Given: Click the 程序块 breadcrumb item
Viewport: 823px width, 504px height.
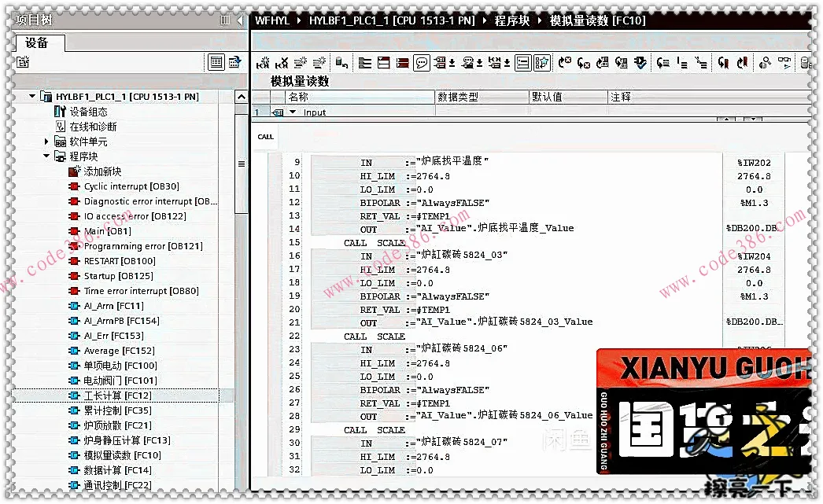Looking at the screenshot, I should pos(511,20).
